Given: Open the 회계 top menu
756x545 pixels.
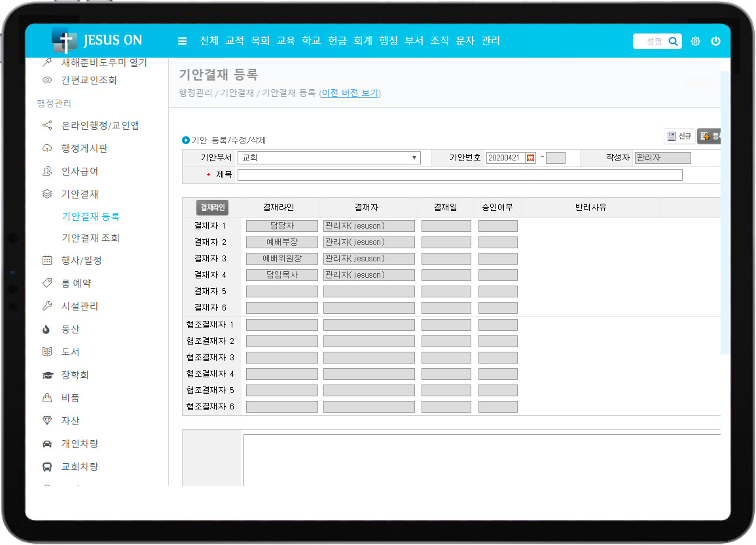Looking at the screenshot, I should (x=363, y=41).
